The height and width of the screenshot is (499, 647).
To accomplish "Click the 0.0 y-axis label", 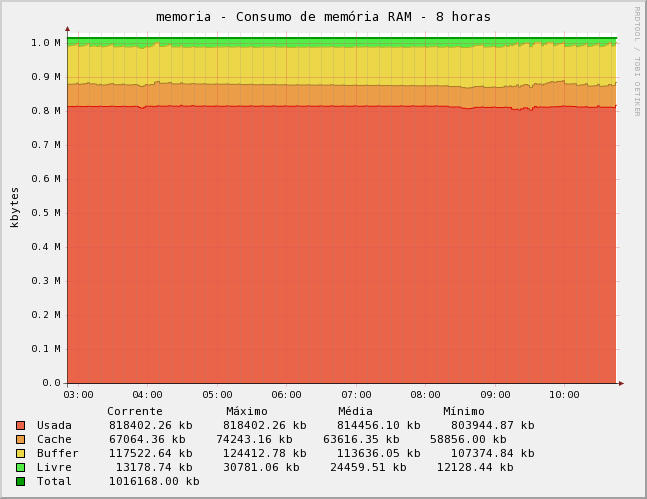I will pos(51,383).
